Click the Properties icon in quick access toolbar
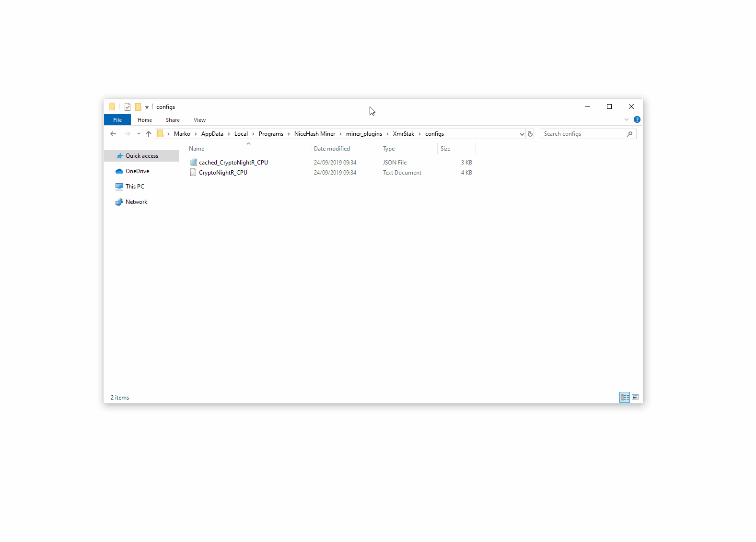Screen dimensions: 756x542 tap(128, 107)
